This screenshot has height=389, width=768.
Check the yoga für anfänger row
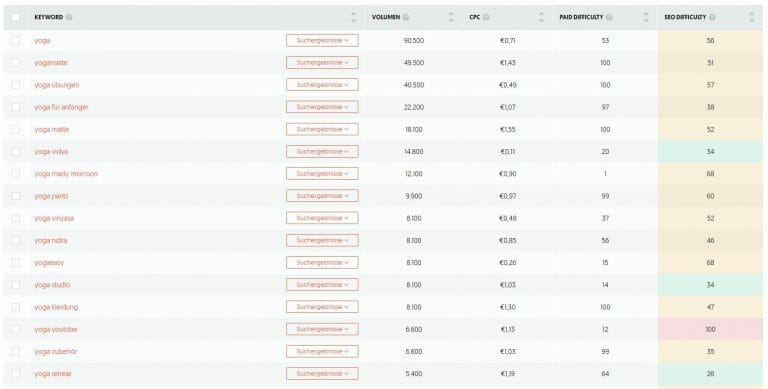point(16,107)
